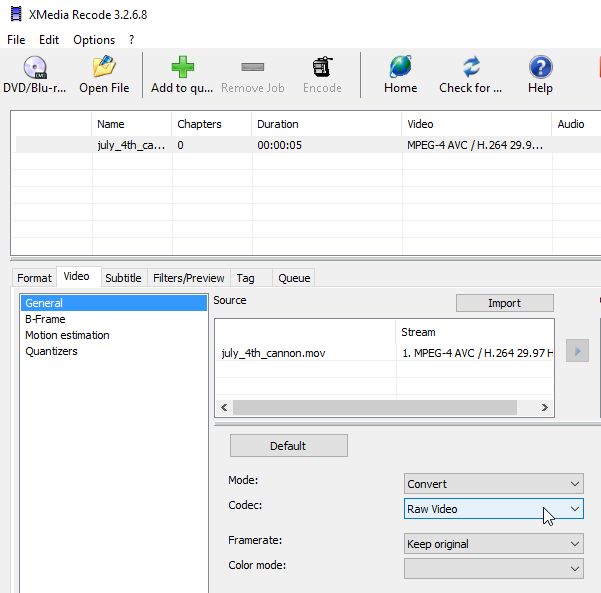Switch to the Format tab

tap(34, 278)
